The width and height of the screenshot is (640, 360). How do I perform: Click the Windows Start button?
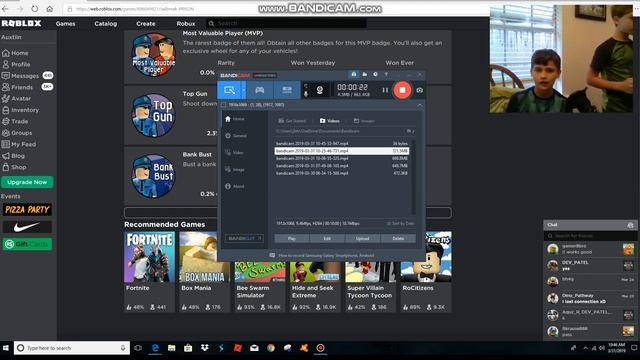pos(6,348)
